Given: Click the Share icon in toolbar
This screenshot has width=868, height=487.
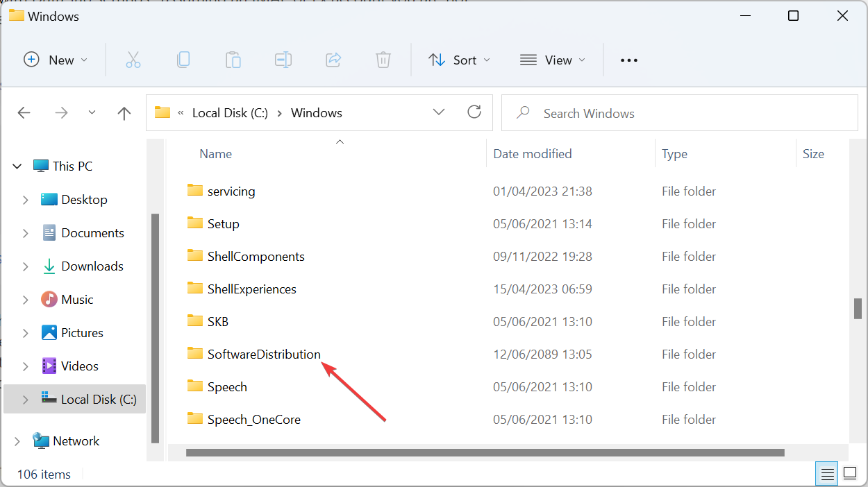Looking at the screenshot, I should 333,60.
